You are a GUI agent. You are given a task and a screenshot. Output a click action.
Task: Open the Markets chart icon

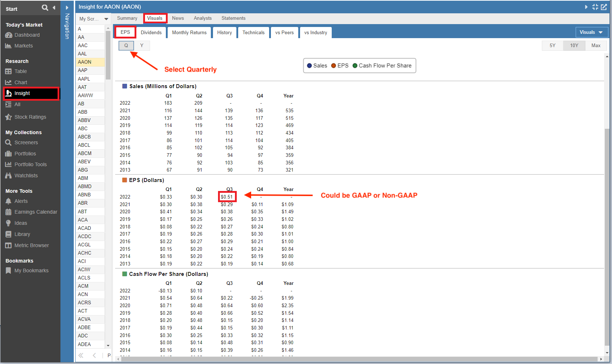(9, 46)
